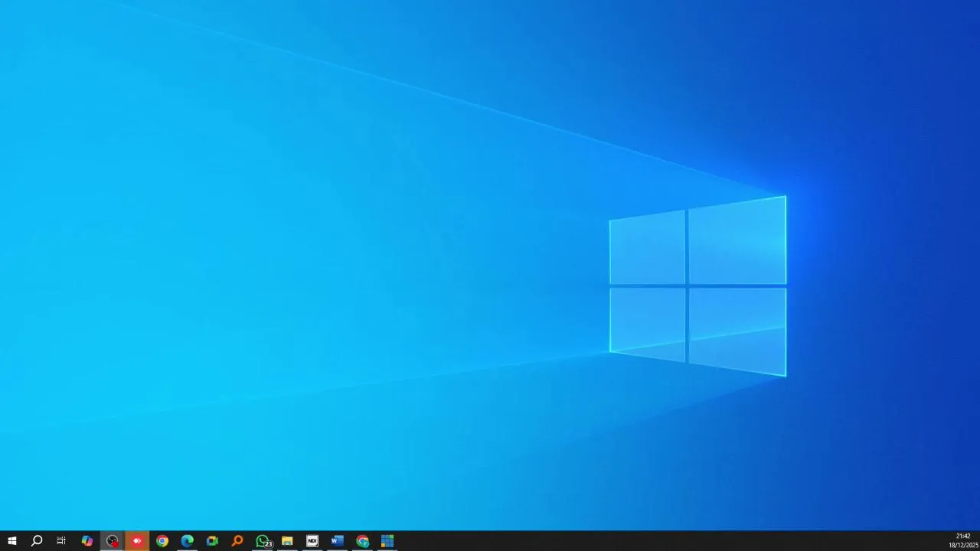
Task: Open the orange magnifier app icon
Action: coord(237,541)
